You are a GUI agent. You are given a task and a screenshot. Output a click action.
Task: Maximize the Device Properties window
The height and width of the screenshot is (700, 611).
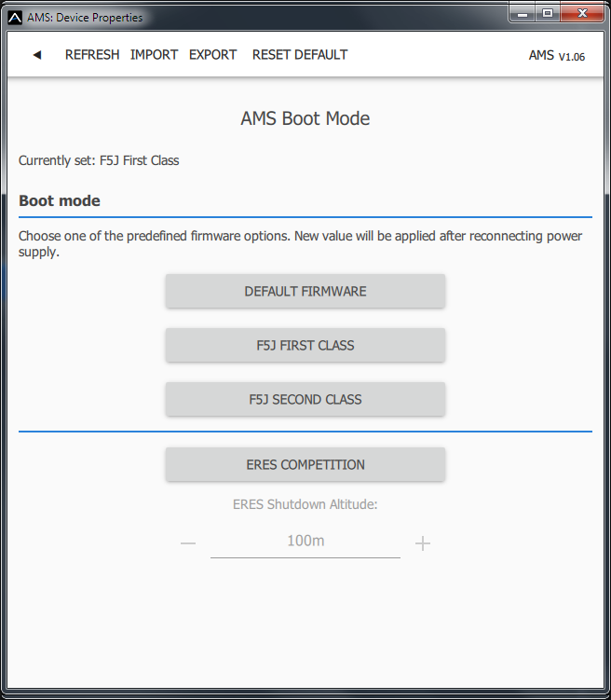coord(546,13)
